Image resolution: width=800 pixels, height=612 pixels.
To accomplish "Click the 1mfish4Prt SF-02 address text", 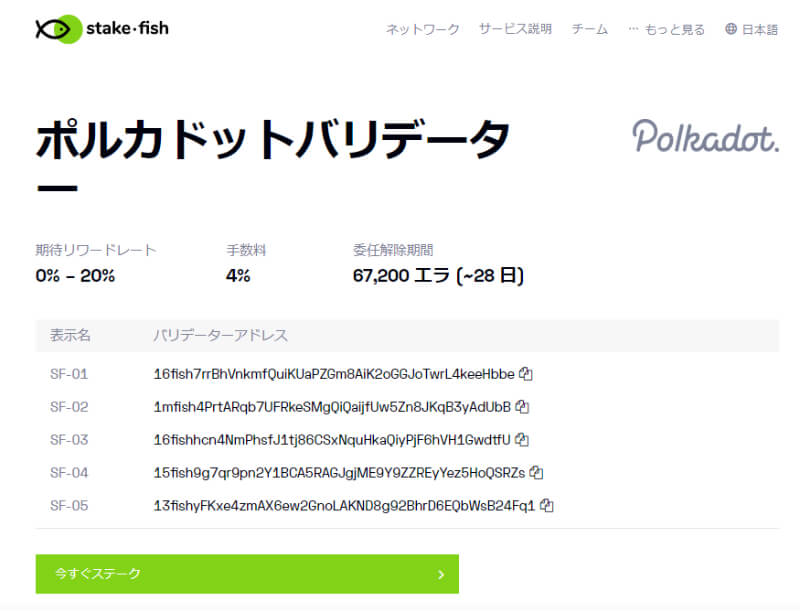I will click(x=332, y=407).
